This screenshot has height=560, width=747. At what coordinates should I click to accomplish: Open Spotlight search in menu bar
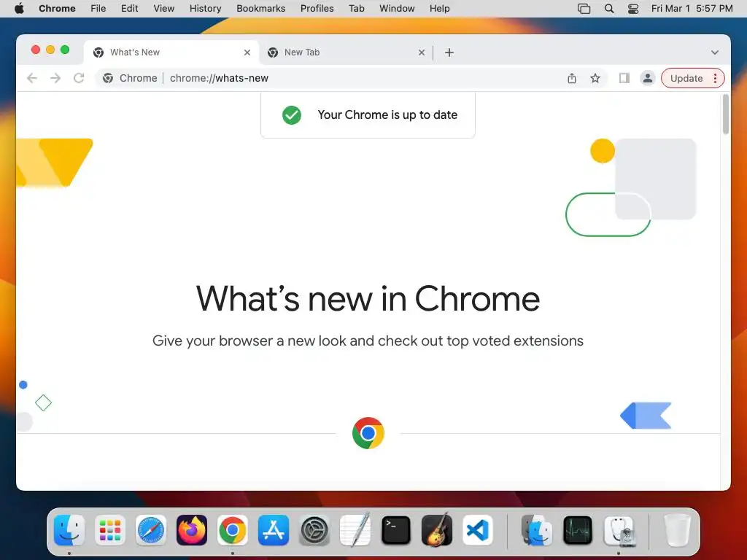609,9
